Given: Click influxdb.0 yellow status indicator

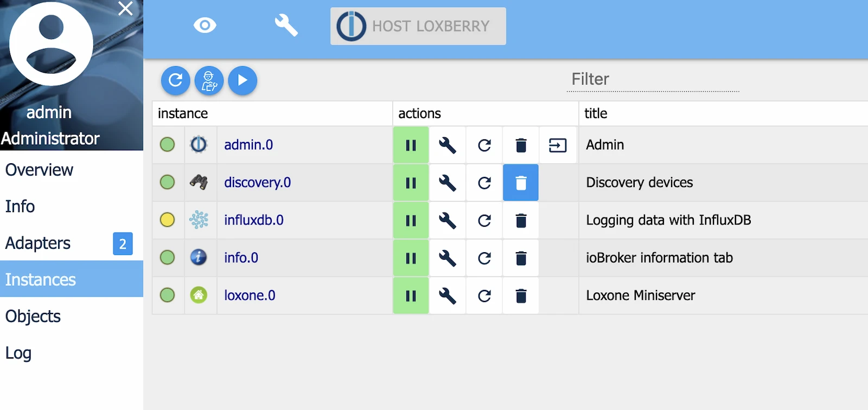Looking at the screenshot, I should [x=167, y=220].
